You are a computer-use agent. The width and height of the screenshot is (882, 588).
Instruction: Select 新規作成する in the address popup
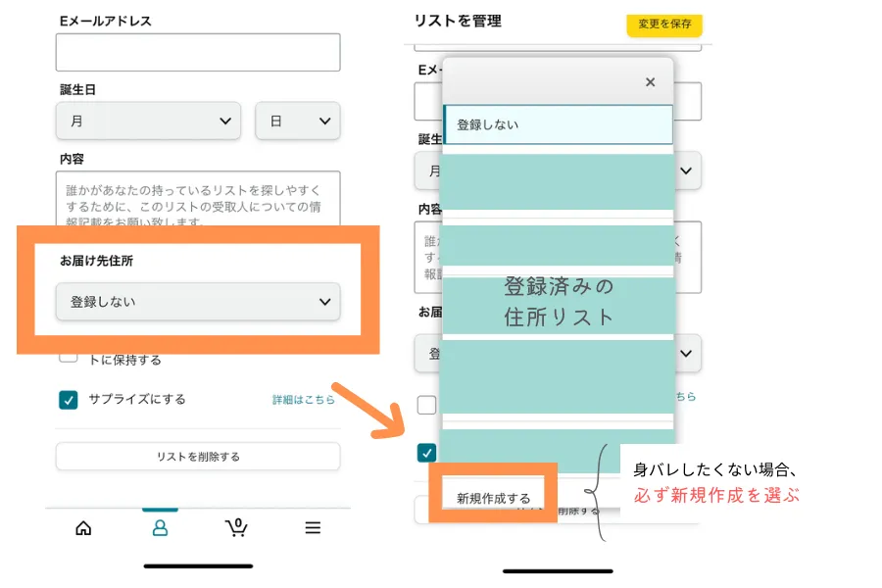[x=493, y=498]
